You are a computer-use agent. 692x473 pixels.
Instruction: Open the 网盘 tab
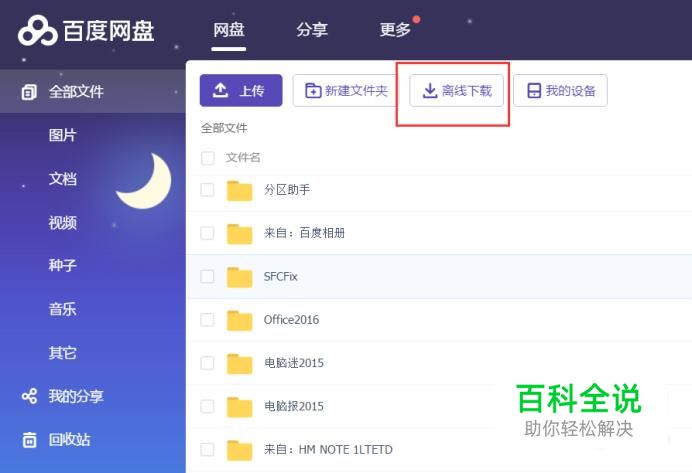click(229, 30)
